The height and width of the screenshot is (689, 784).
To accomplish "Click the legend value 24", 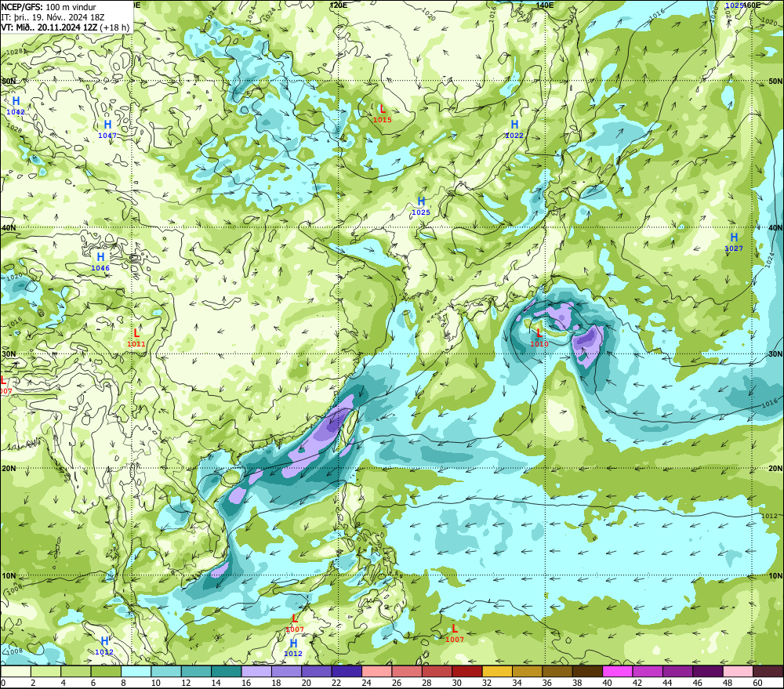I will pyautogui.click(x=366, y=683).
